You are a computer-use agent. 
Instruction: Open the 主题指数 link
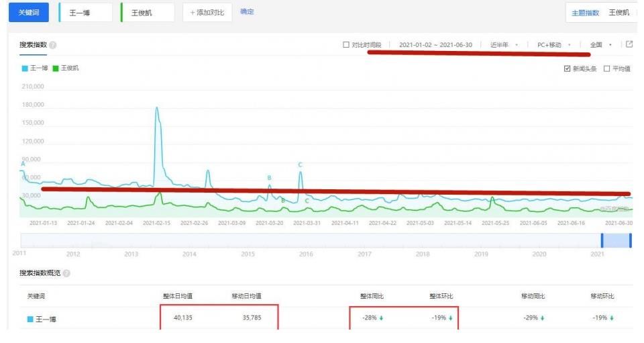coord(585,13)
